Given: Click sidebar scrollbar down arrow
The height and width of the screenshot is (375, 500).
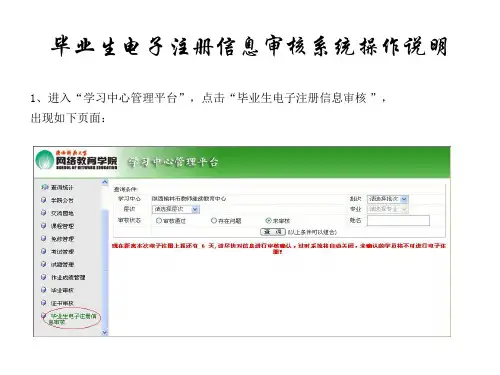Looking at the screenshot, I should click(105, 332).
